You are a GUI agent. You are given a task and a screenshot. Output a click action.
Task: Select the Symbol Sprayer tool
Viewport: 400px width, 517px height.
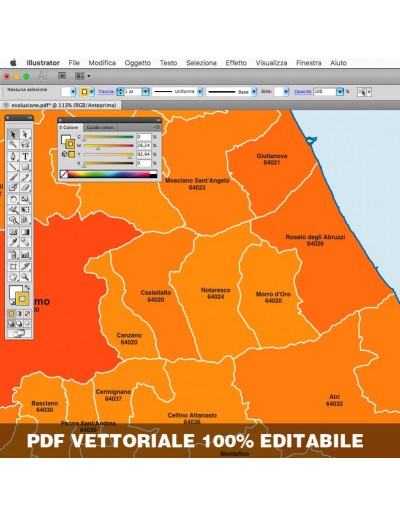point(13,255)
